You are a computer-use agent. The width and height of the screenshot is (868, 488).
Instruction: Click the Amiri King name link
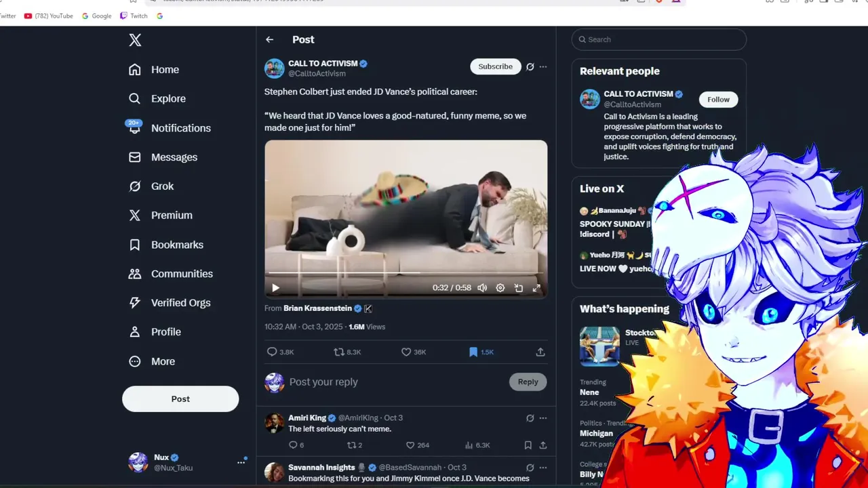pos(307,418)
